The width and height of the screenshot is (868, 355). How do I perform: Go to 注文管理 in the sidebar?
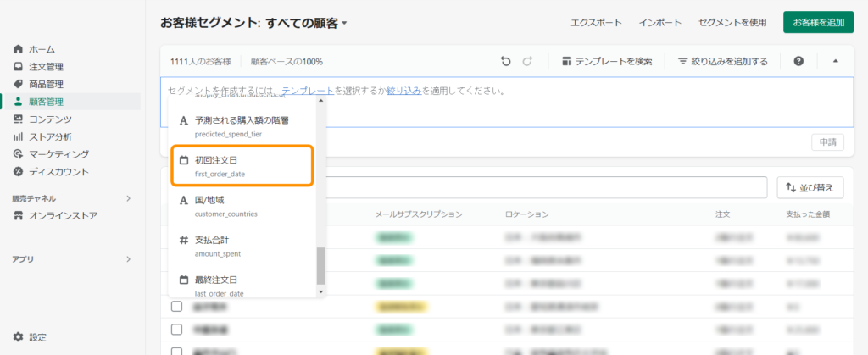click(46, 67)
